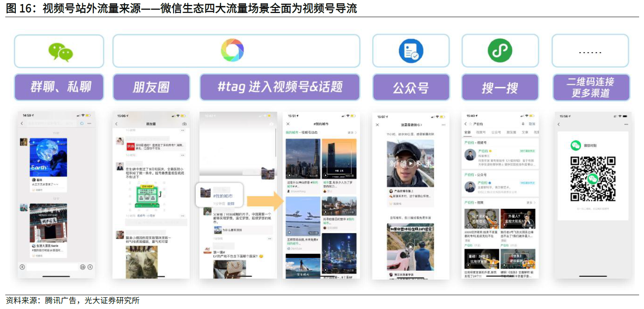
Task: Click the colorful Moments camera shutter icon
Action: click(x=232, y=51)
